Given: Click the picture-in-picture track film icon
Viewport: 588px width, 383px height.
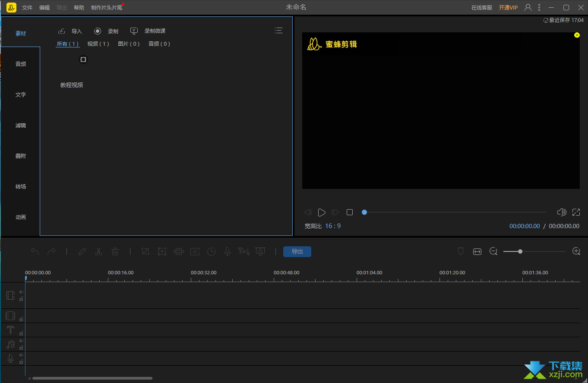Looking at the screenshot, I should coord(10,316).
